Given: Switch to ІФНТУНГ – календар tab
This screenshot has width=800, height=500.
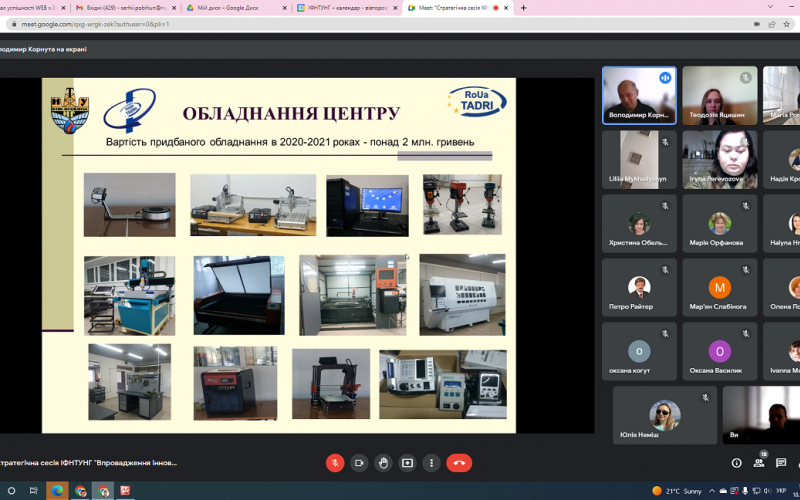Looking at the screenshot, I should 347,8.
